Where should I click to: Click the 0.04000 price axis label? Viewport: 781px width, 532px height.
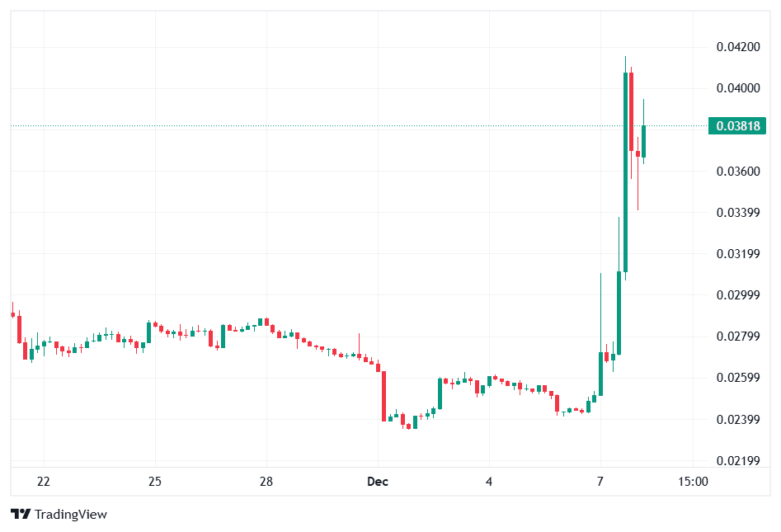(x=737, y=88)
